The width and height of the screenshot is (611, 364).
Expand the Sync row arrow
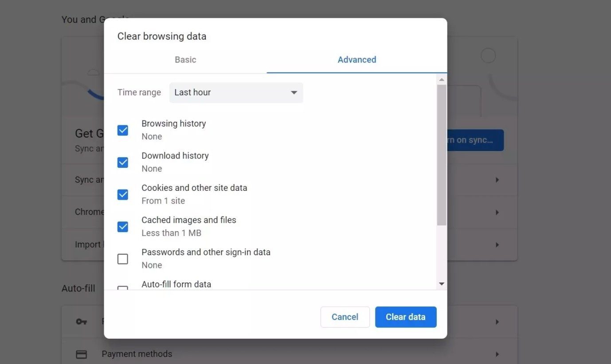pyautogui.click(x=497, y=180)
